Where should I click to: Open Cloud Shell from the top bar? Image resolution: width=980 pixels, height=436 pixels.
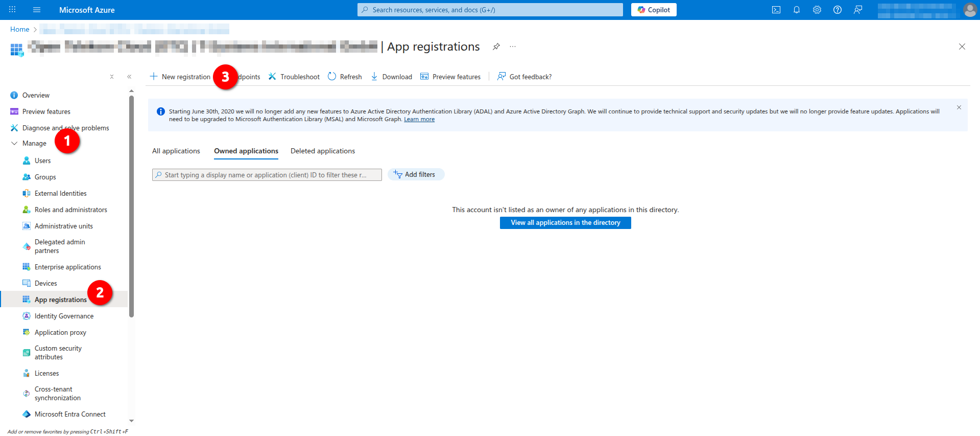[776, 10]
